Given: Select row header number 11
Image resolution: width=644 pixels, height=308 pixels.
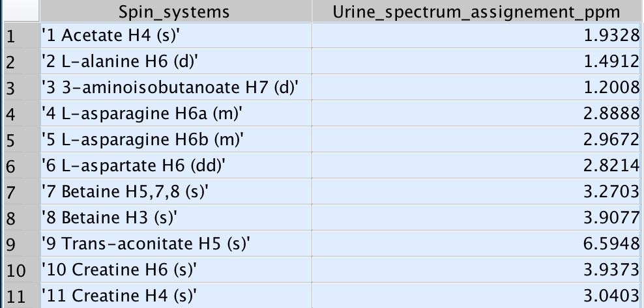Looking at the screenshot, I should (x=14, y=296).
